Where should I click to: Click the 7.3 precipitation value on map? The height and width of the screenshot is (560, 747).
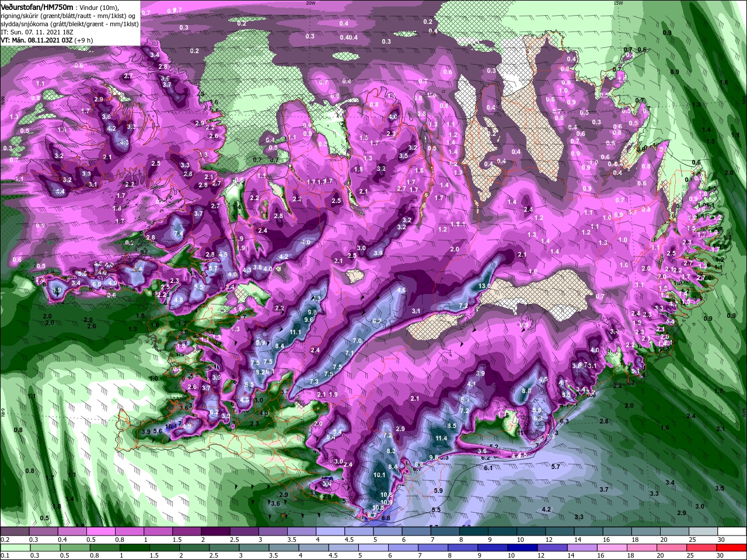coord(314,381)
